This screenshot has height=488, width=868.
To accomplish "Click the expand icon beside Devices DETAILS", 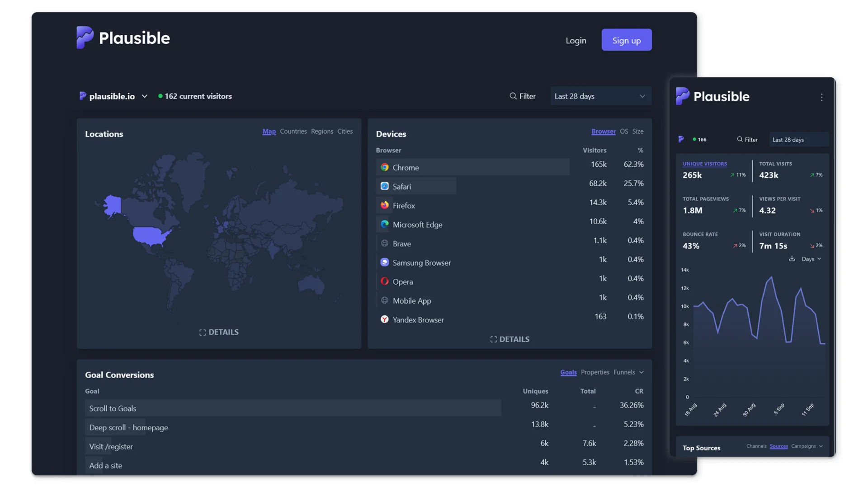I will click(x=493, y=339).
